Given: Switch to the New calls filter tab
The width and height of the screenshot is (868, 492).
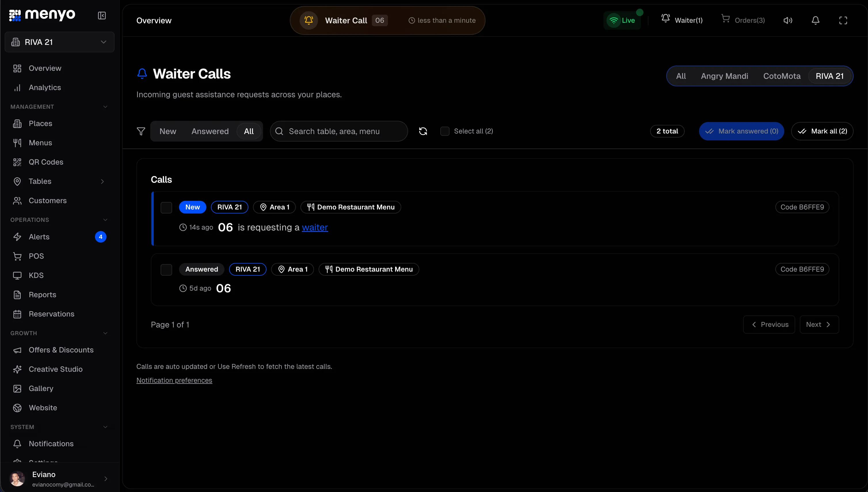Looking at the screenshot, I should [x=168, y=131].
